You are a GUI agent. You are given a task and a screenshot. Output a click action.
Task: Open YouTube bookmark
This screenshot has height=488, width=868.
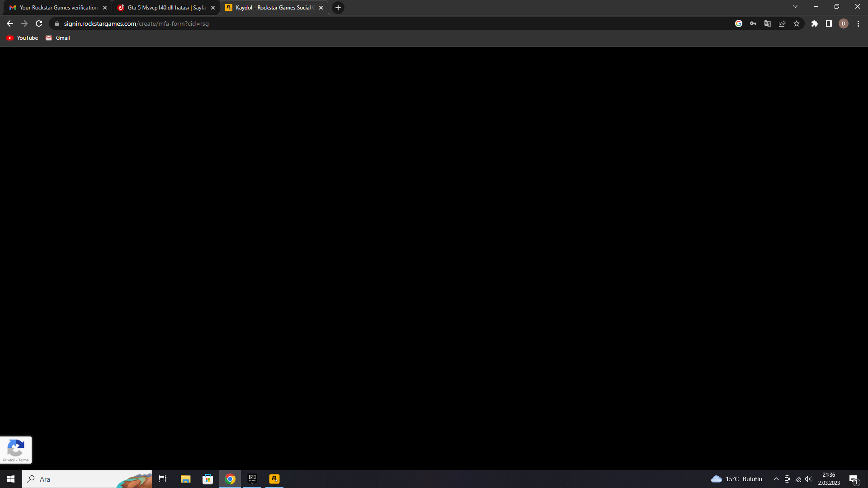coord(22,38)
